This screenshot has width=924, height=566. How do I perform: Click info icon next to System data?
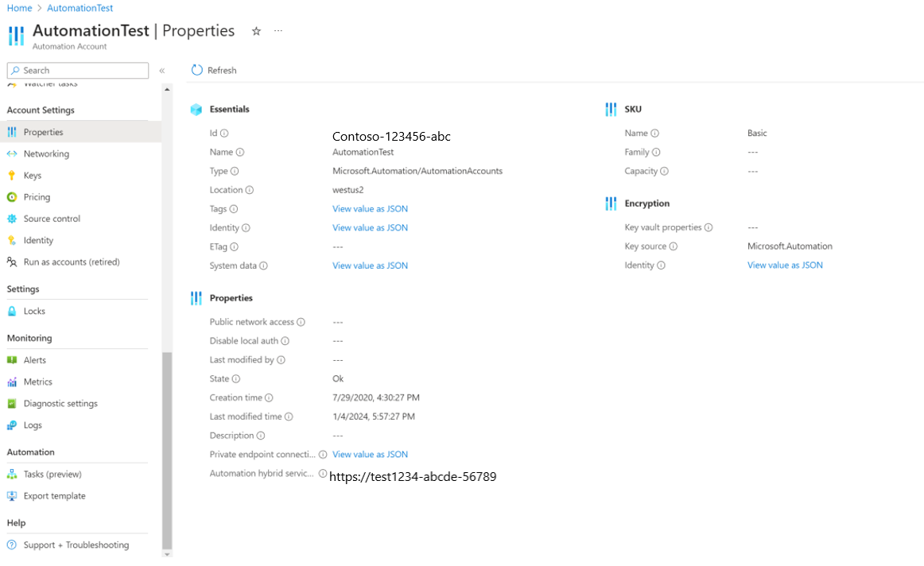pyautogui.click(x=263, y=266)
